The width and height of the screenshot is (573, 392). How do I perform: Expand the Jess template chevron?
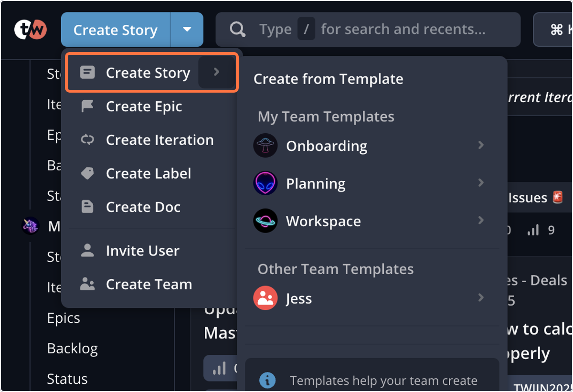(481, 297)
